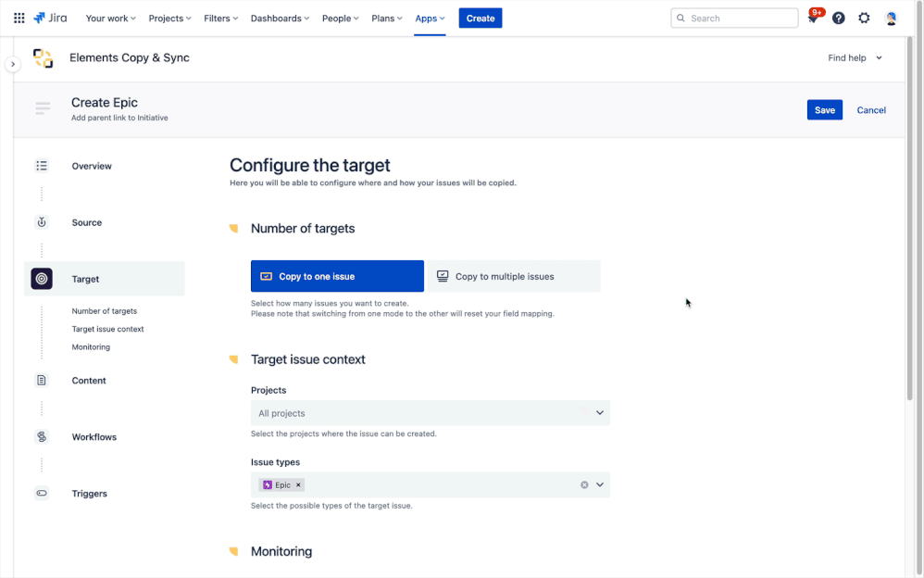Open the Dashboards menu
Image resolution: width=924 pixels, height=578 pixels.
click(x=280, y=18)
